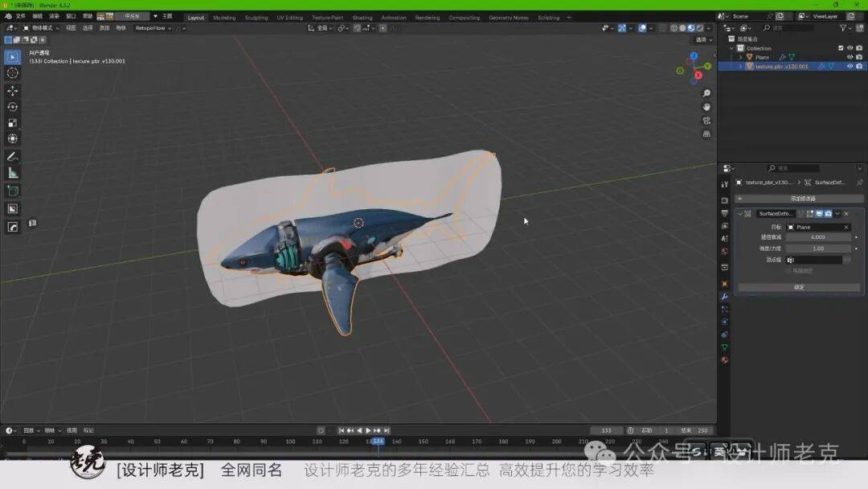
Task: Open the Edit menu
Action: point(37,16)
